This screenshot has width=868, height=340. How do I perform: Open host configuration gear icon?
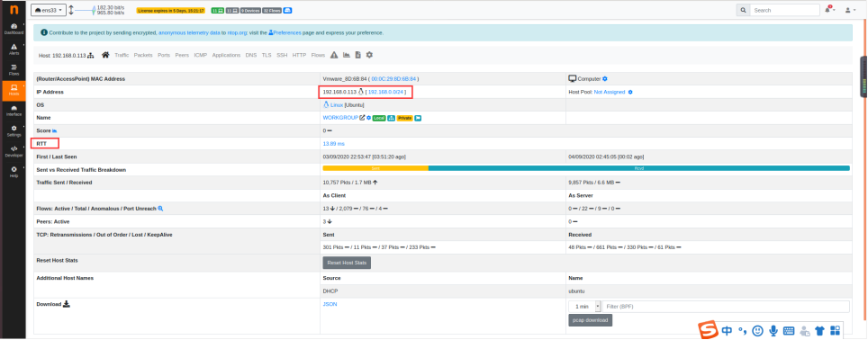369,55
